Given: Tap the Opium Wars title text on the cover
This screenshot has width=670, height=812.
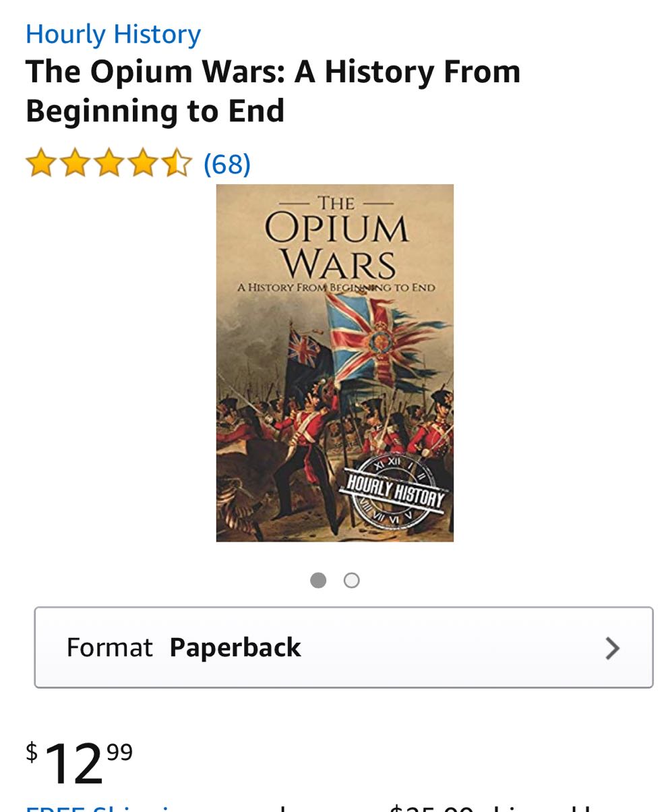Looking at the screenshot, I should click(x=336, y=245).
